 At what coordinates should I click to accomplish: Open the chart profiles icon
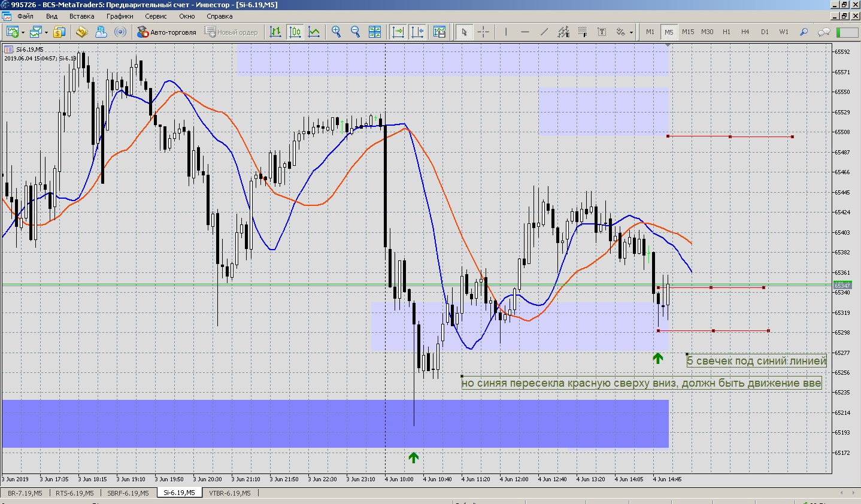36,32
